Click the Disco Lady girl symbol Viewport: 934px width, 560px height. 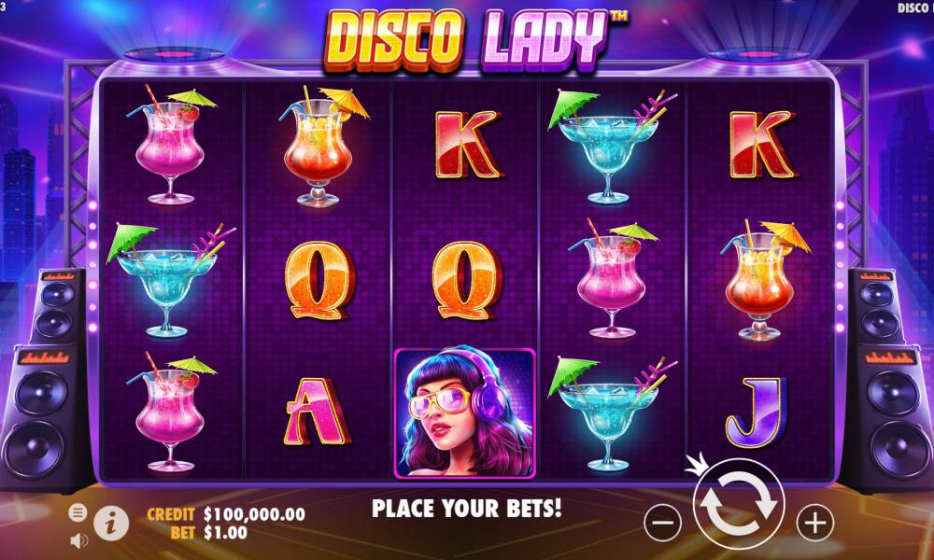coord(464,413)
